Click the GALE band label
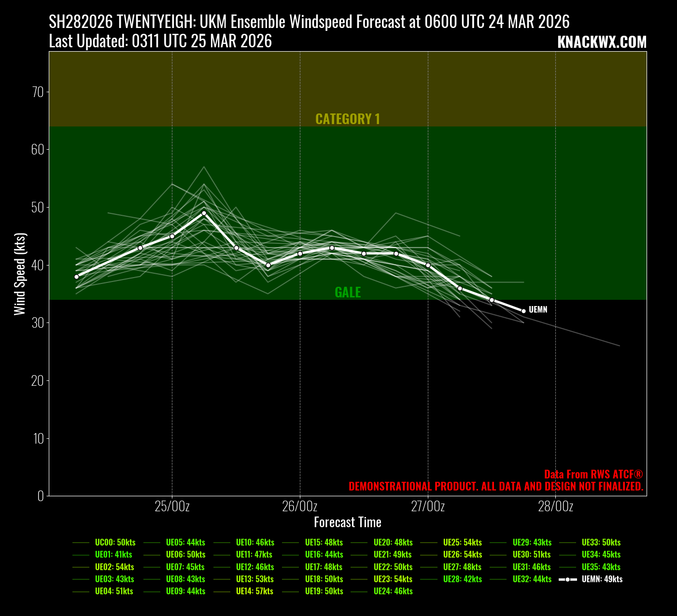677x616 pixels. (x=348, y=292)
